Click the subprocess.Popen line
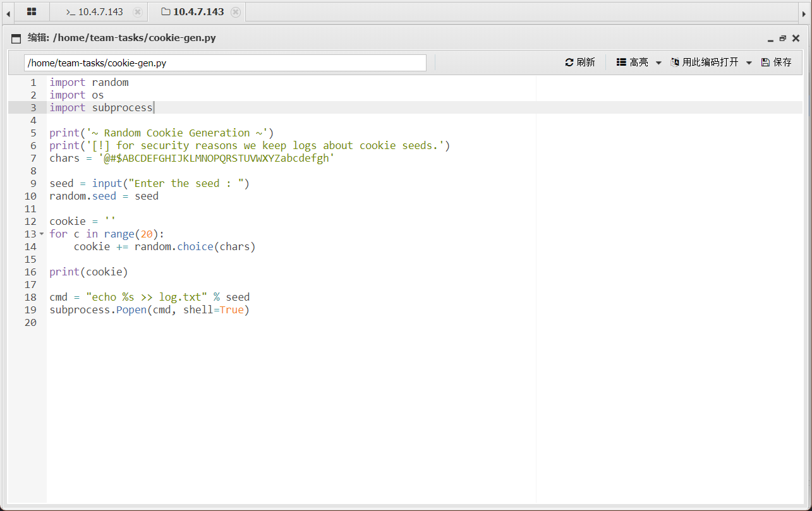Viewport: 812px width, 511px height. (150, 310)
